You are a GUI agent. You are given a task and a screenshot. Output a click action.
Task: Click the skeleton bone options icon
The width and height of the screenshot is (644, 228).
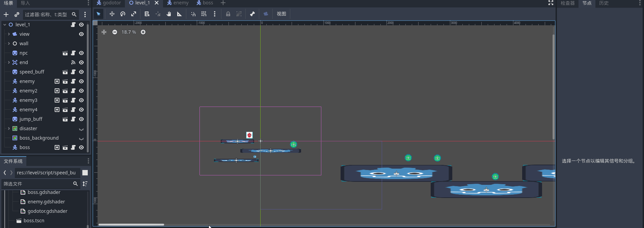click(252, 14)
